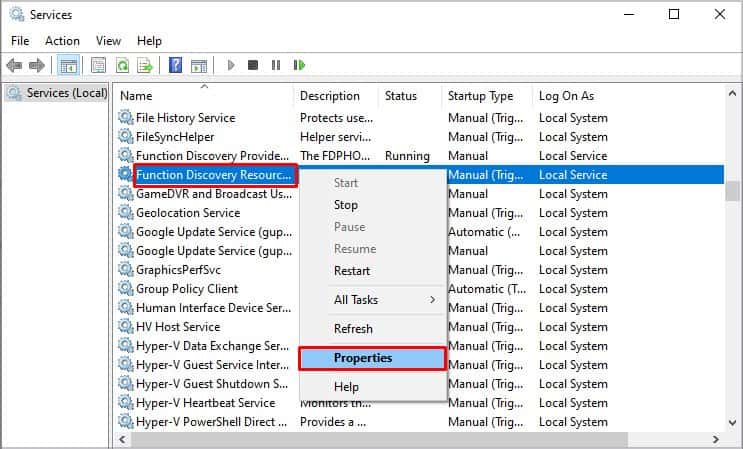Sort by the Name column header

(x=204, y=96)
